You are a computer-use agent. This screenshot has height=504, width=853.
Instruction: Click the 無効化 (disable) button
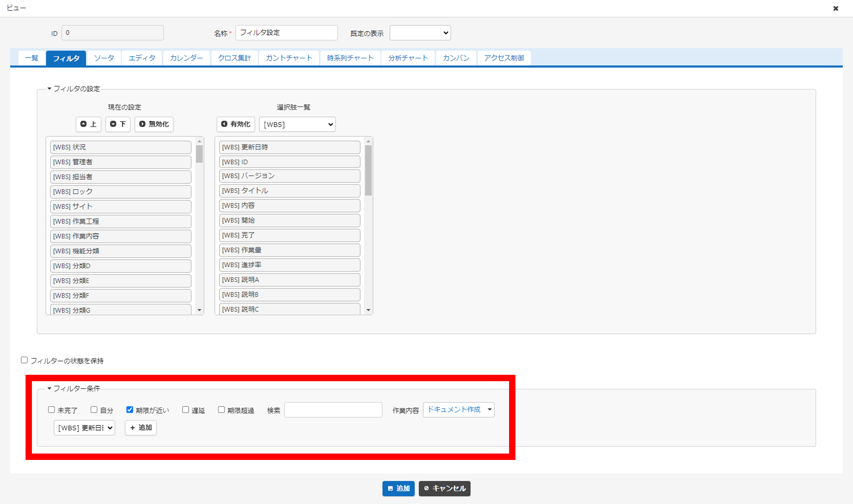click(154, 124)
